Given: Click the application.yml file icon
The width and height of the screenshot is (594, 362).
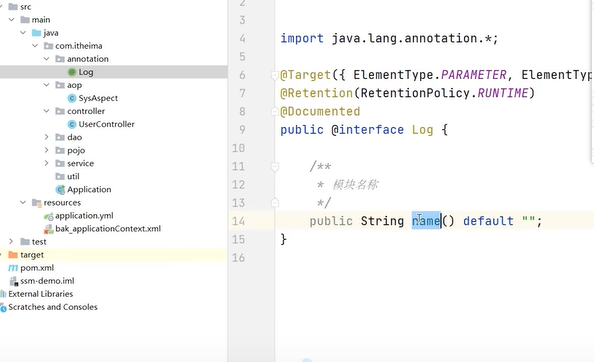Looking at the screenshot, I should click(x=48, y=216).
